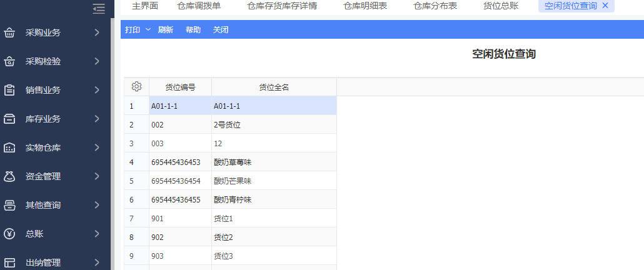Screen dimensions: 644x270
Task: Click the clipboard icon for 销售业务
Action: tap(9, 90)
